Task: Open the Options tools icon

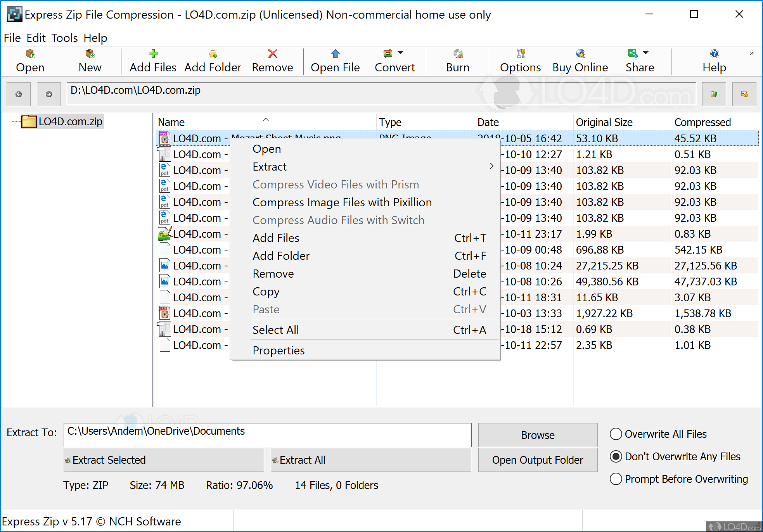Action: [520, 54]
